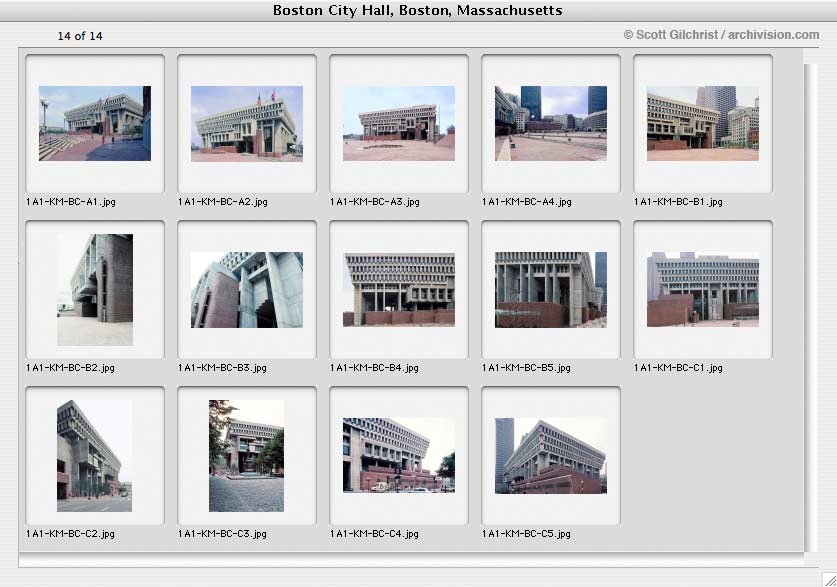Open thumbnail 1A1-KM-BC-A1.jpg

tap(95, 123)
